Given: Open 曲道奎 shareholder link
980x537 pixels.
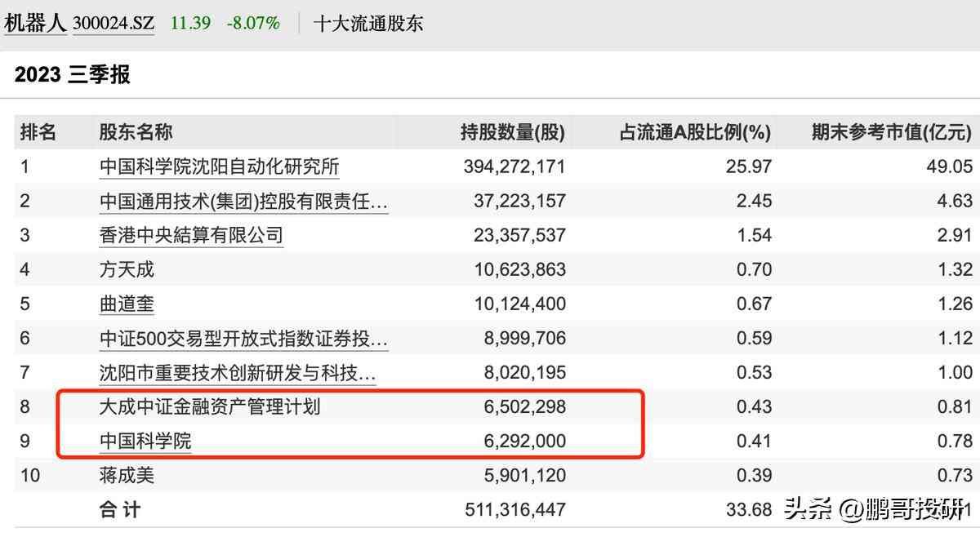Looking at the screenshot, I should coord(127,304).
